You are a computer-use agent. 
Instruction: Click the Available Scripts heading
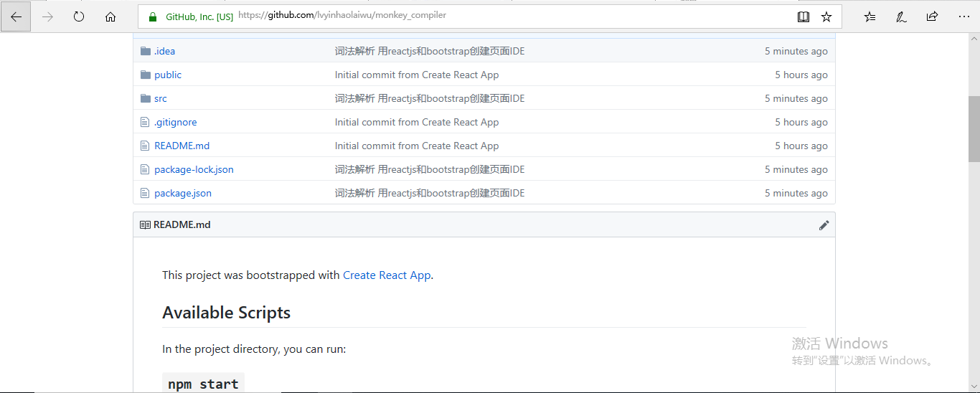pos(227,313)
